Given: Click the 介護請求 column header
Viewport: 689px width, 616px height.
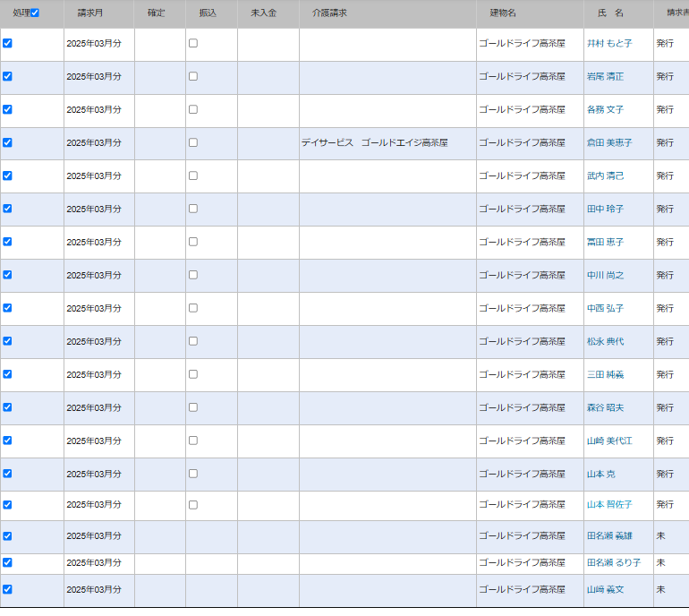Looking at the screenshot, I should coord(329,13).
